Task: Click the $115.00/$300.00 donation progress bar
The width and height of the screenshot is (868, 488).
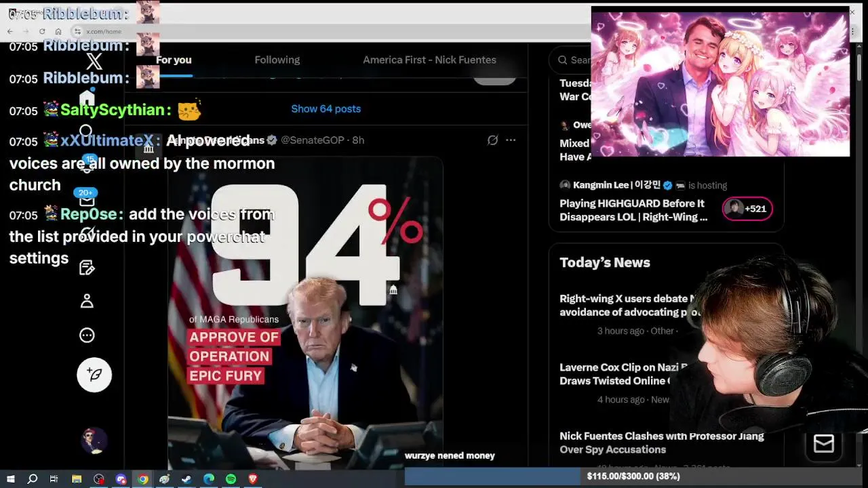Action: [633, 476]
